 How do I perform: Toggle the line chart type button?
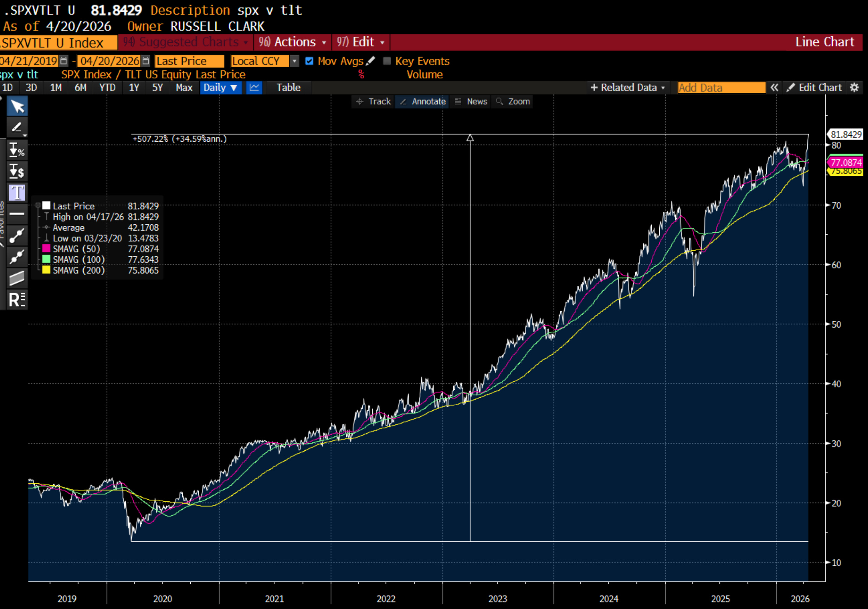254,87
